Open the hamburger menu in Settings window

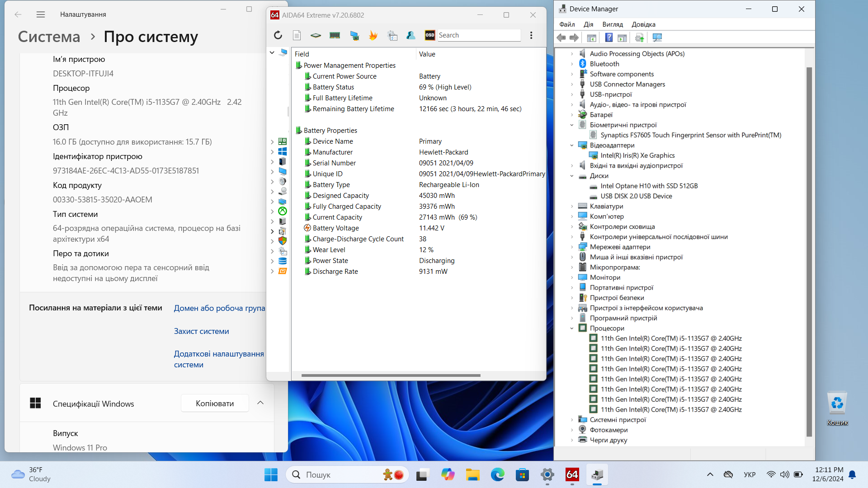tap(41, 14)
